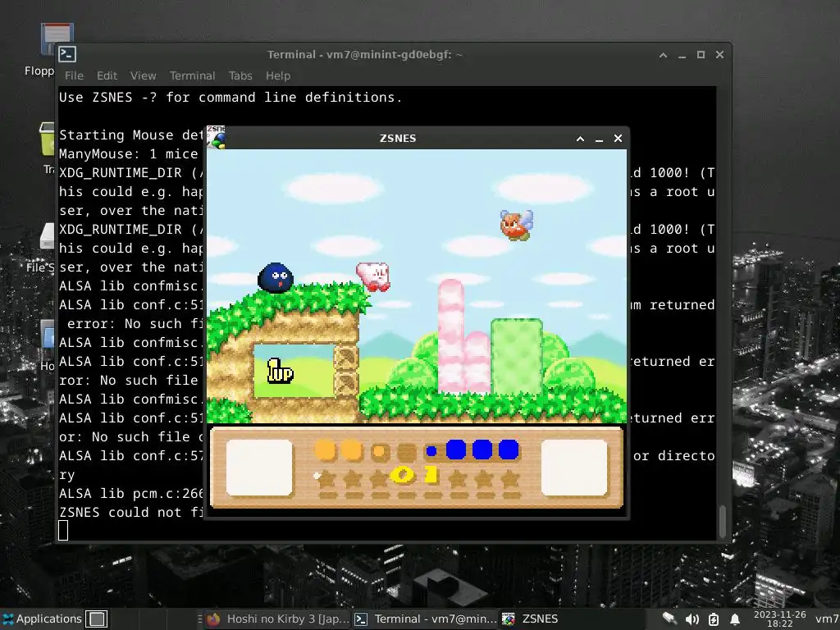Switch to Hoshi no Kirby 3 Firefox taskbar entry

(x=277, y=619)
